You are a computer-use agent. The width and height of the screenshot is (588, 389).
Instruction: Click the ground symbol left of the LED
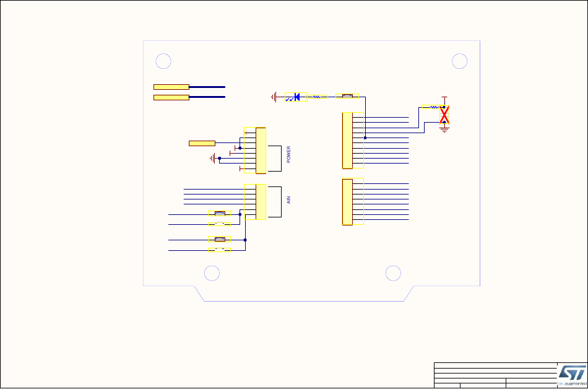click(x=274, y=97)
